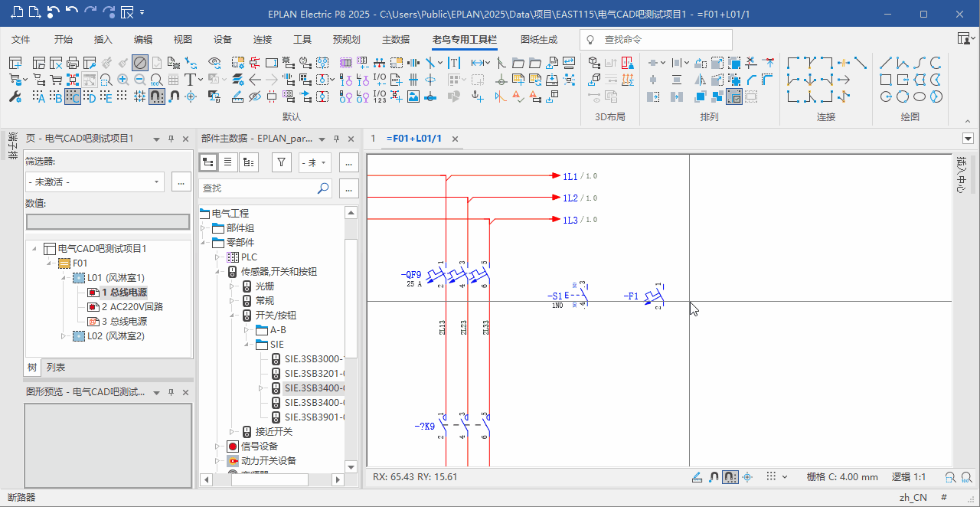The width and height of the screenshot is (980, 507).
Task: Select the ellipse drawing tool
Action: pos(920,96)
